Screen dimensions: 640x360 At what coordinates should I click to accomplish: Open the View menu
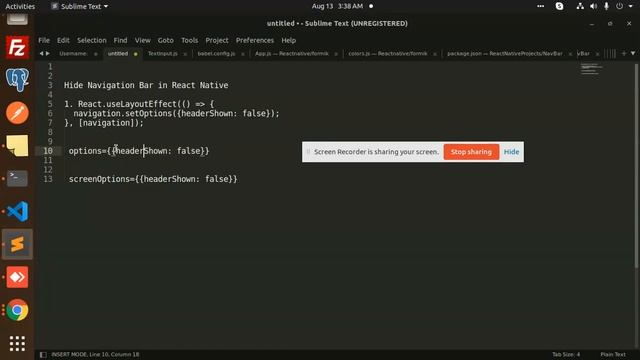click(142, 40)
